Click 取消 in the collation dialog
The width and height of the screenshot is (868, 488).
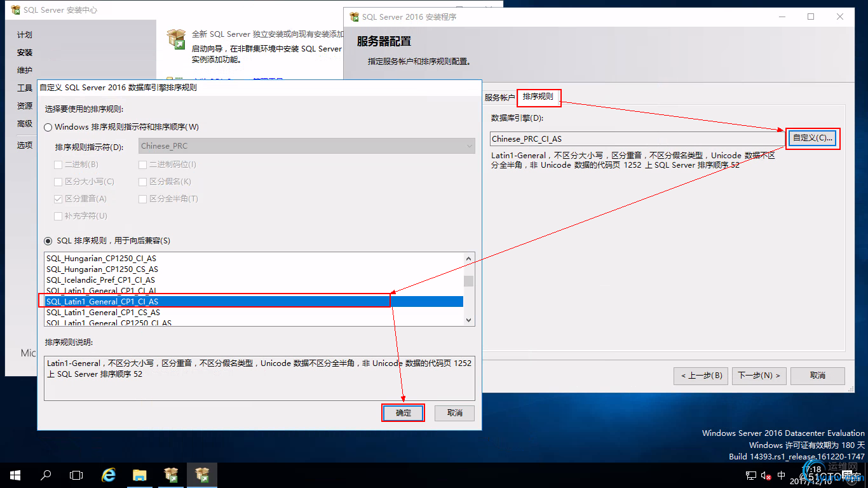(455, 413)
